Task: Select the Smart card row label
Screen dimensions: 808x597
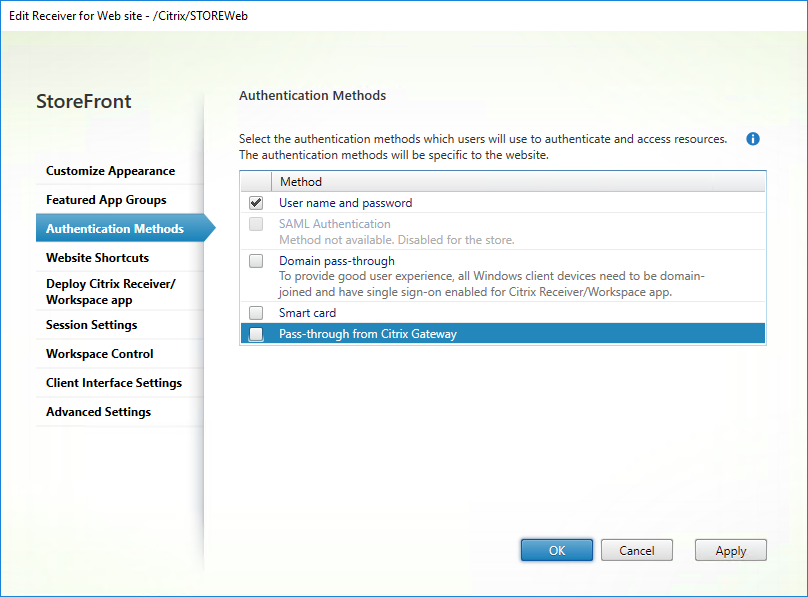Action: (307, 313)
